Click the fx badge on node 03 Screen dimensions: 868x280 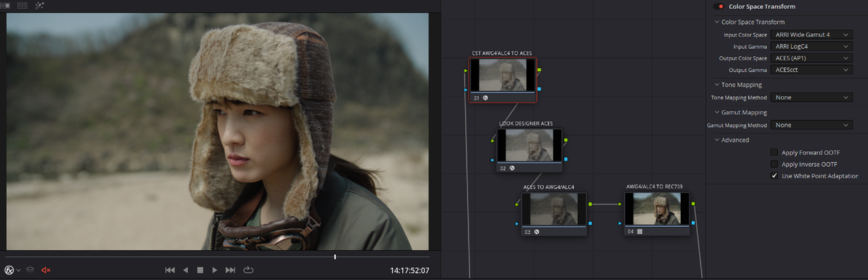pyautogui.click(x=536, y=232)
